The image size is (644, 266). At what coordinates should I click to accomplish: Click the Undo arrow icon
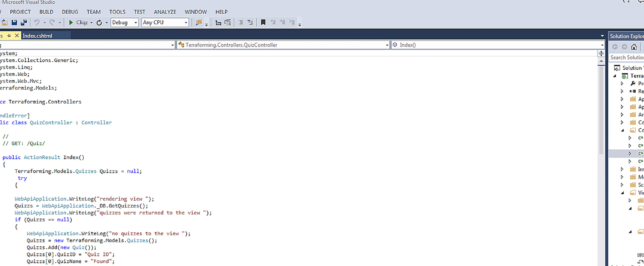coord(37,22)
